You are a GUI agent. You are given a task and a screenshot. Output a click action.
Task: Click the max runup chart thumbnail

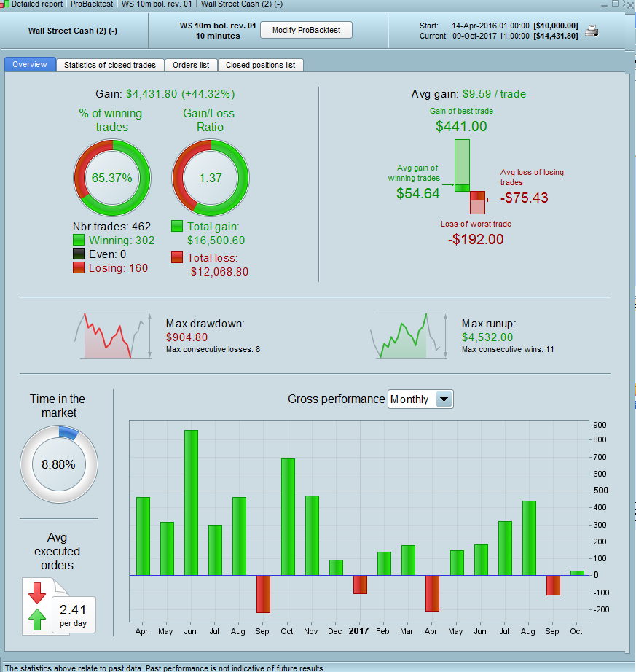pos(409,335)
